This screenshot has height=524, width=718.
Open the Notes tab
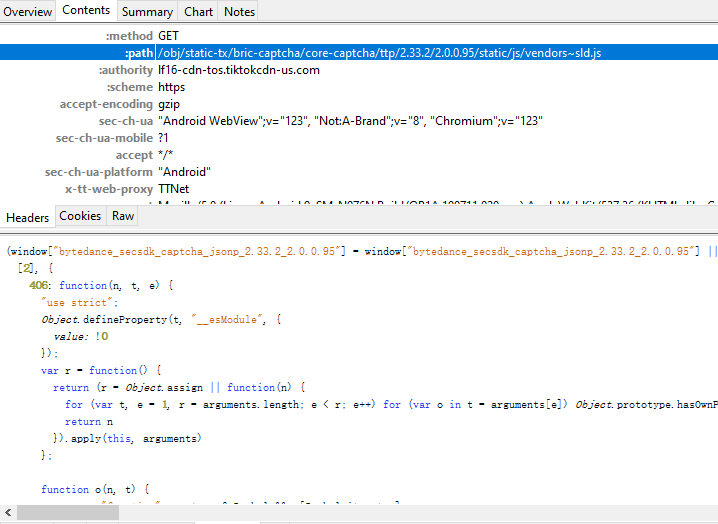click(x=239, y=11)
